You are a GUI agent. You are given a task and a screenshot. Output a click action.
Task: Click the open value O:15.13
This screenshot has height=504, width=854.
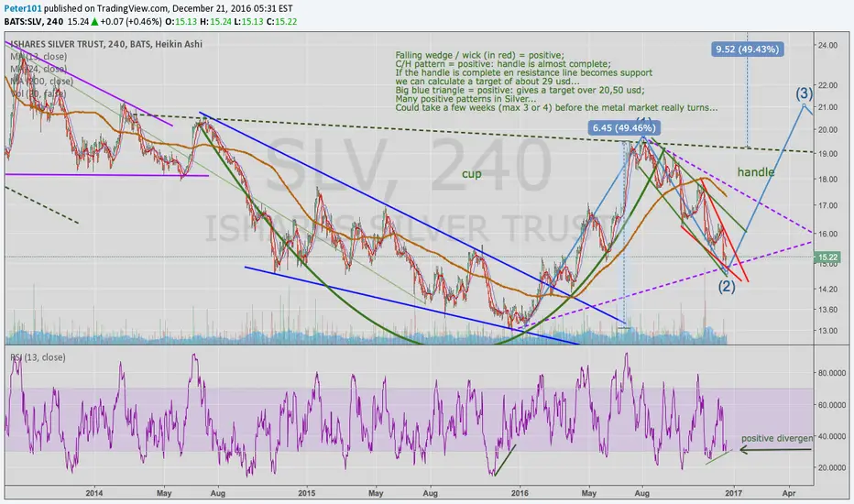click(181, 22)
